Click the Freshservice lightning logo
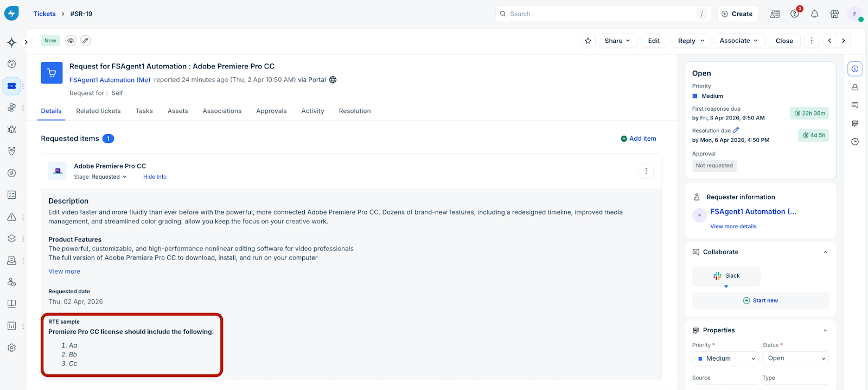The image size is (868, 390). tap(11, 14)
